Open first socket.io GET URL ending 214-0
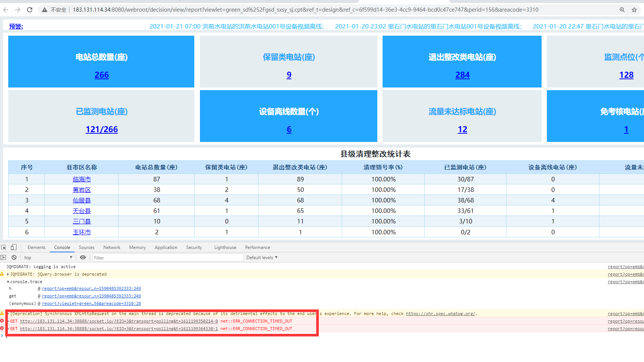The image size is (644, 362). click(x=119, y=321)
